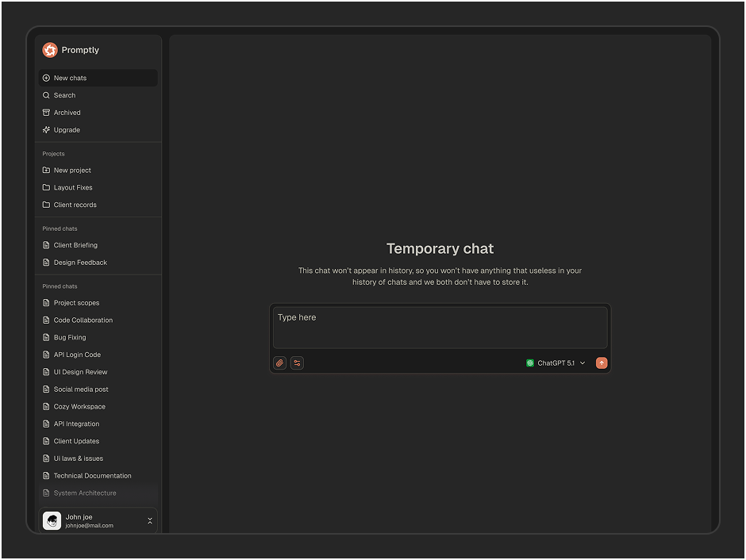746x560 pixels.
Task: Focus the Type here message field
Action: (440, 328)
